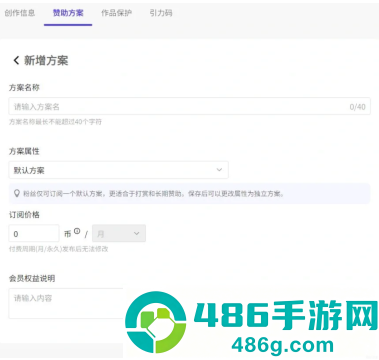Click the 方案名称 input field
Screen dimensions: 379x360
(189, 106)
